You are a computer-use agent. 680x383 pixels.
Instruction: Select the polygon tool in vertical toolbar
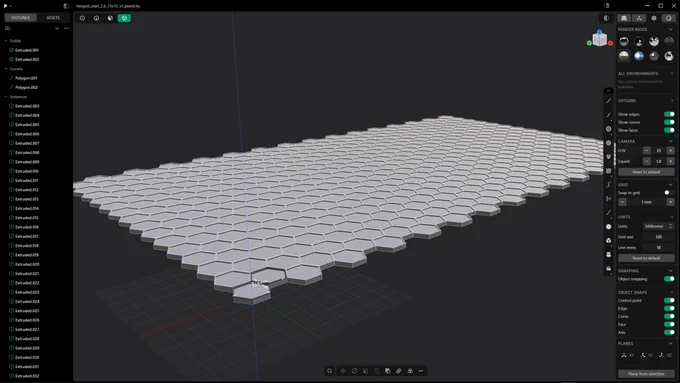(608, 143)
